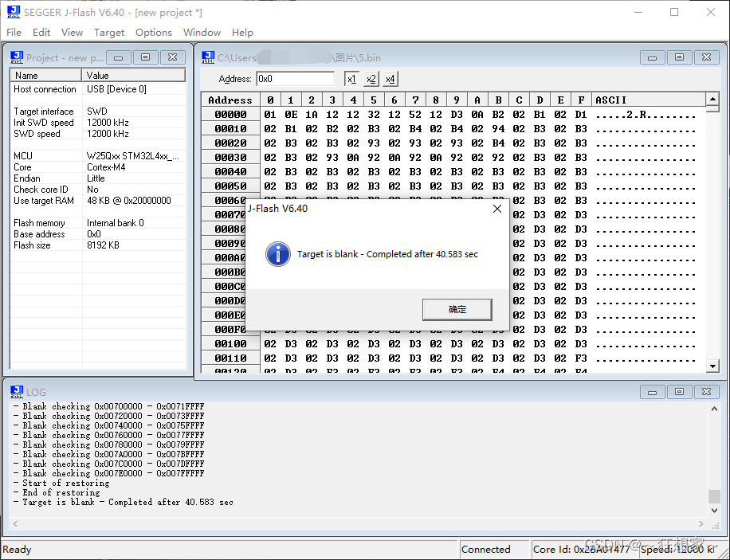
Task: Click log line 'Target is blank - Completed'
Action: coord(124,503)
